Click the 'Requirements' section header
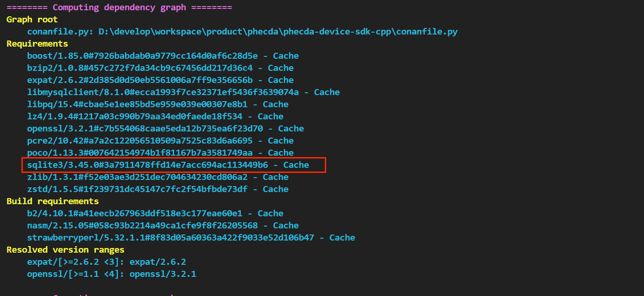 click(x=37, y=44)
